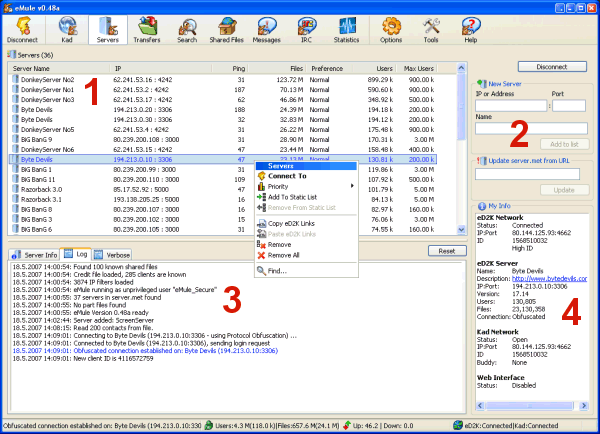Sort by Max Users column header
Screen dimensions: 600x434
418,69
